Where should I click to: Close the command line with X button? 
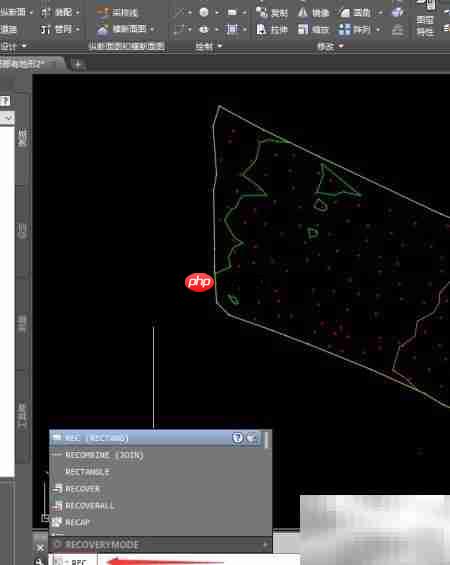[40, 548]
